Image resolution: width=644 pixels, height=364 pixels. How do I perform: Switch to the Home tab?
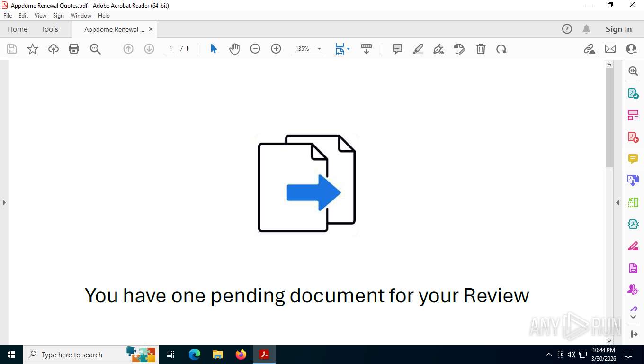[x=18, y=29]
